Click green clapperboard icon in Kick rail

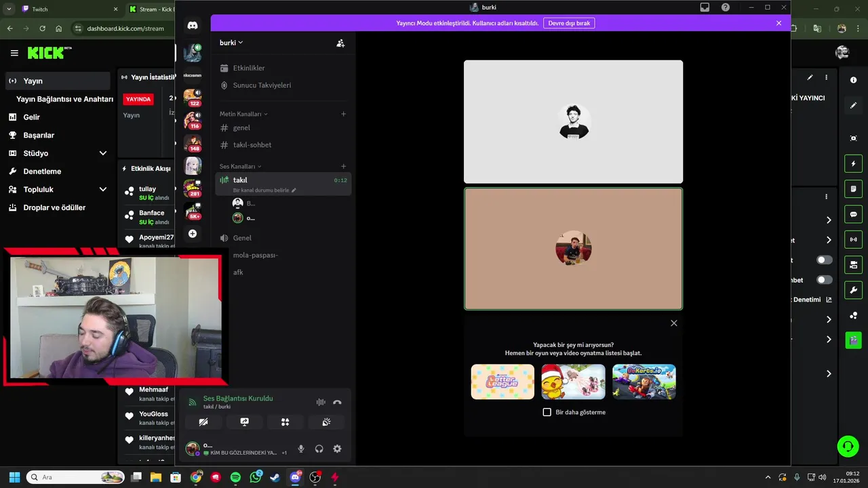(853, 340)
